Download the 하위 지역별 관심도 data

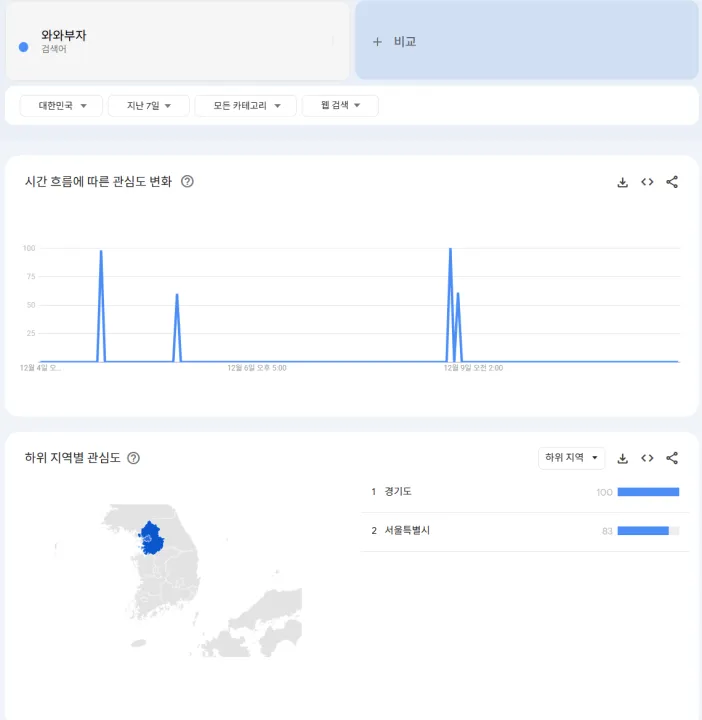[622, 458]
